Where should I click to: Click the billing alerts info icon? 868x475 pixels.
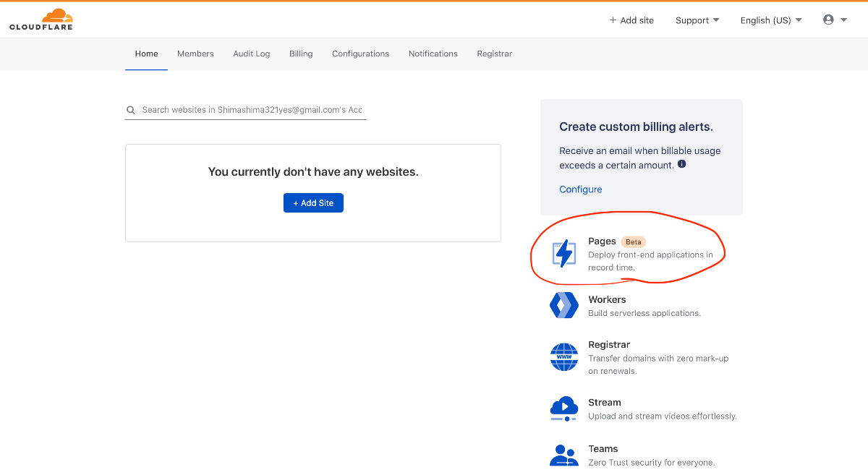(681, 164)
